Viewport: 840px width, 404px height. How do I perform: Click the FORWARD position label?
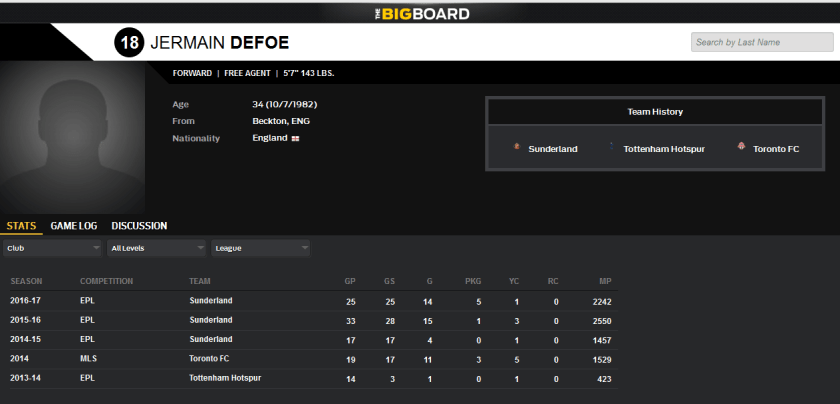[x=192, y=73]
